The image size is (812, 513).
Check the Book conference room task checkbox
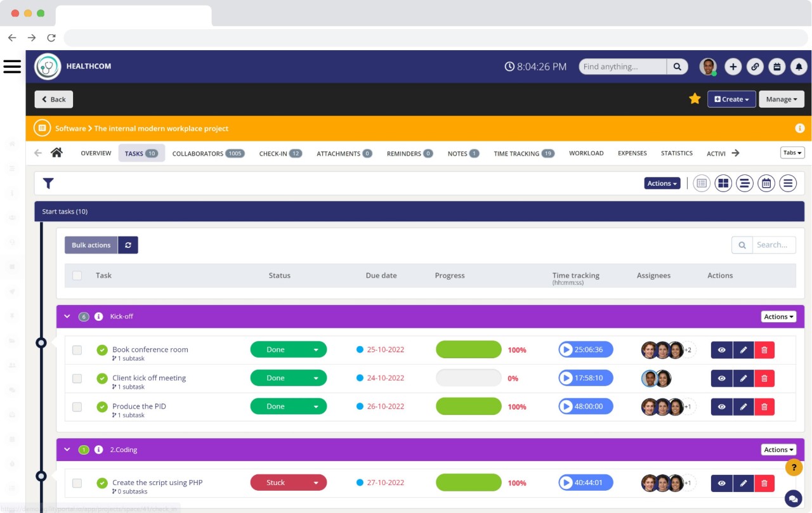77,349
